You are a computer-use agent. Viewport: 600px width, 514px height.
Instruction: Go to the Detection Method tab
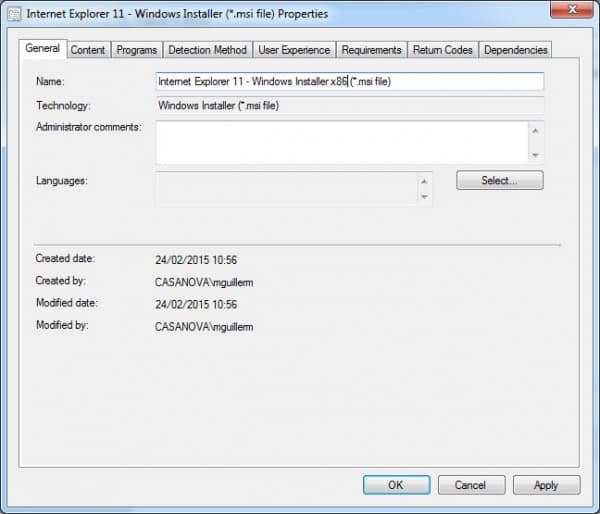[207, 50]
